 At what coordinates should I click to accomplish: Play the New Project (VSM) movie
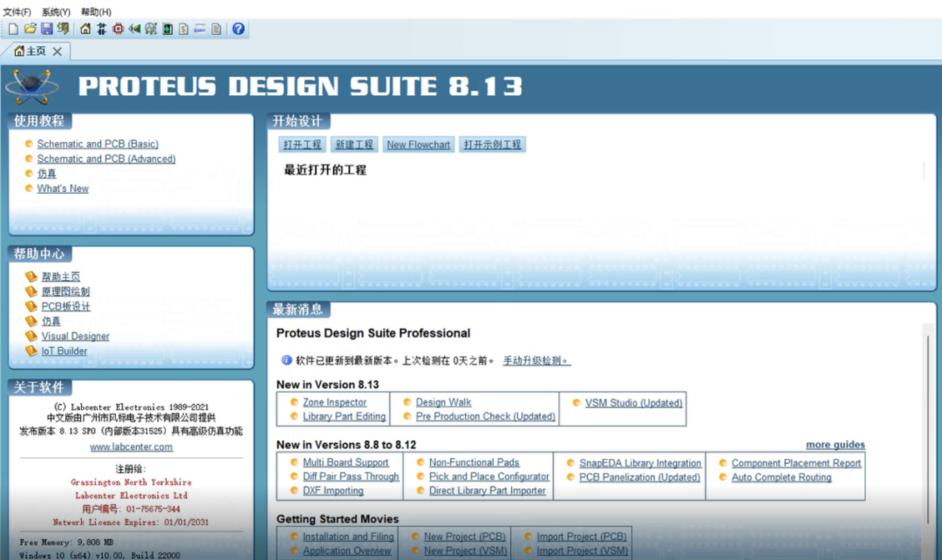(x=466, y=551)
